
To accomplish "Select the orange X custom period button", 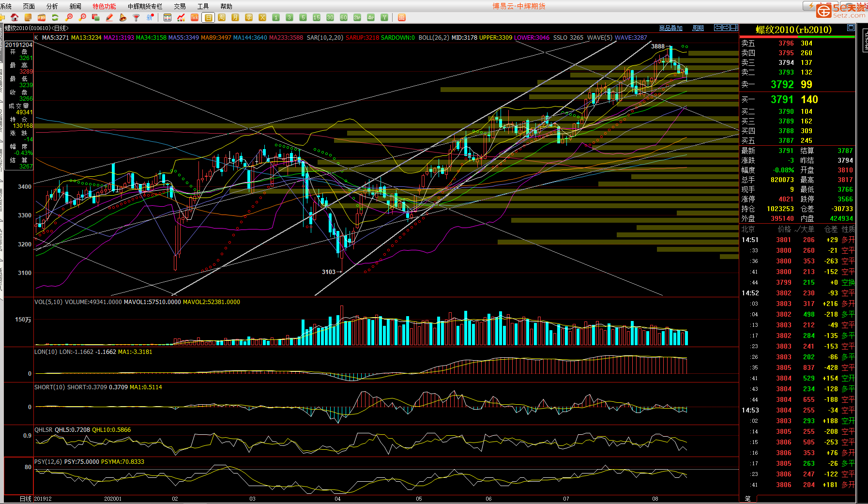I will pos(262,17).
